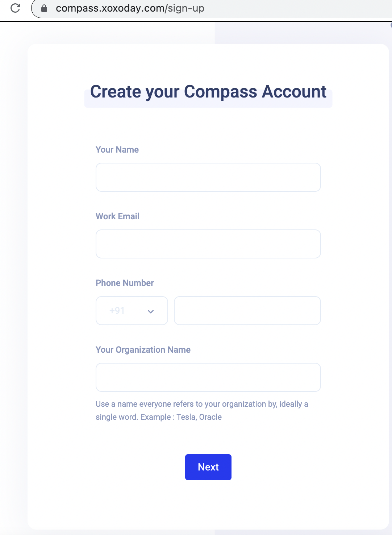Click the padlock site security icon
Viewport: 392px width, 535px height.
coord(44,8)
